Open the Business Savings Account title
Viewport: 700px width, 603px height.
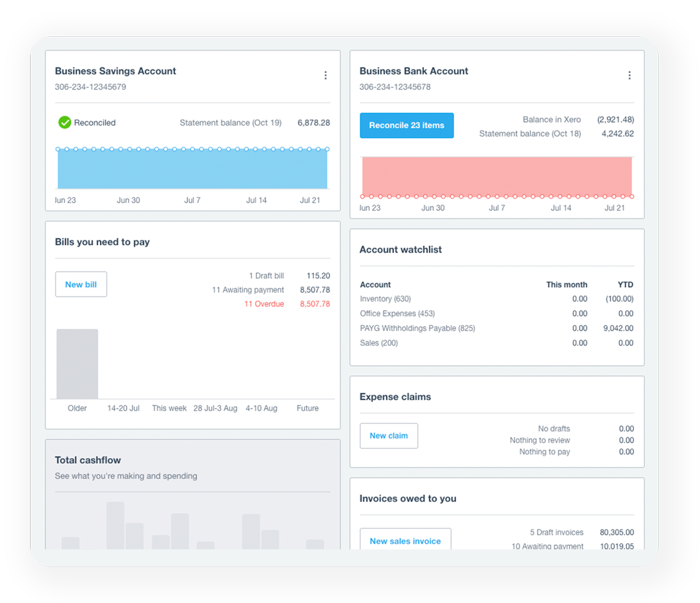[x=116, y=71]
